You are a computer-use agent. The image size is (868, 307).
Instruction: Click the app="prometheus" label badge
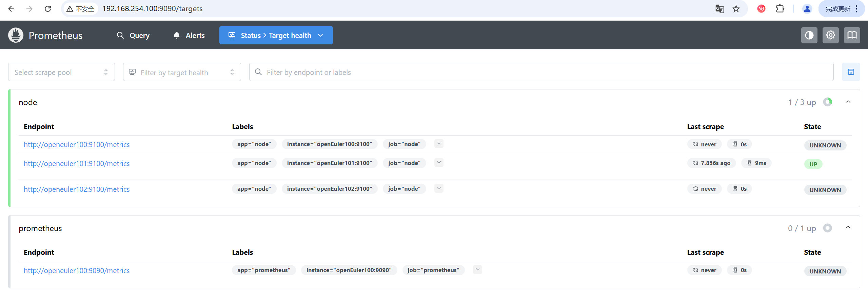(x=264, y=270)
